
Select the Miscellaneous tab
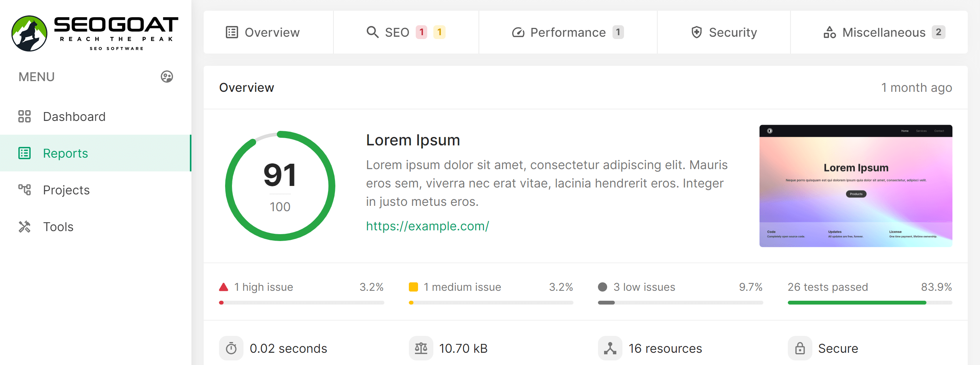[884, 33]
